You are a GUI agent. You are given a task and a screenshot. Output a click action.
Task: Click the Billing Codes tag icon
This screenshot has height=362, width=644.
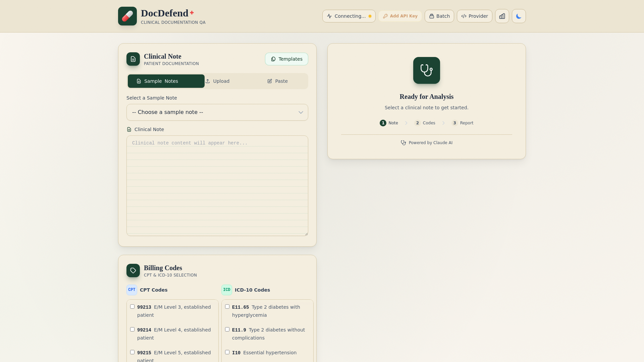coord(133,270)
